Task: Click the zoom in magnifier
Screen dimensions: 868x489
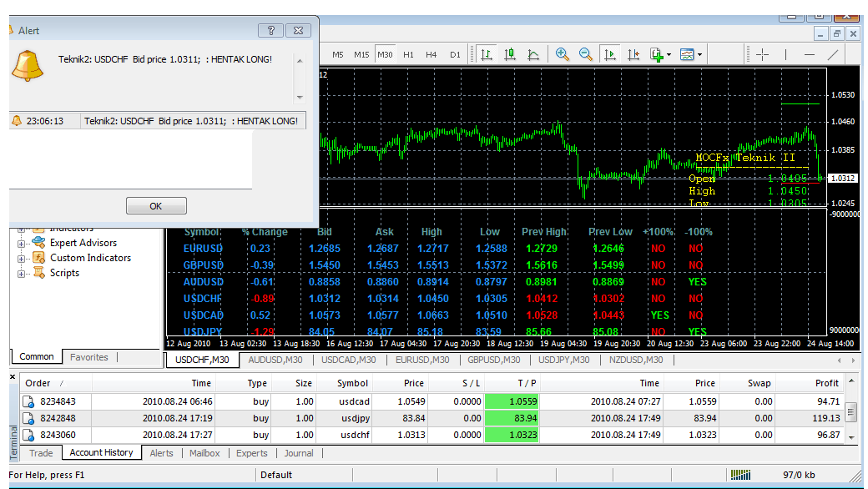Action: [562, 54]
